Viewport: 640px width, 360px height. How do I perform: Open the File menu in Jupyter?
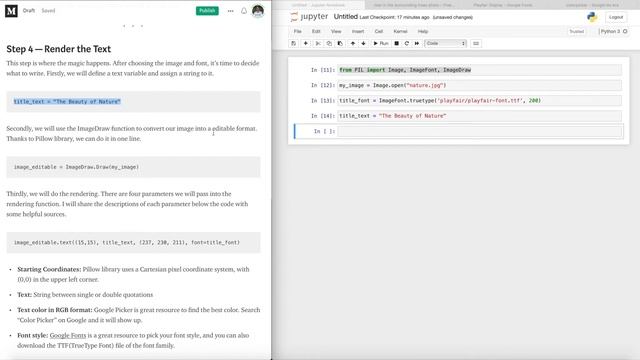pos(298,31)
